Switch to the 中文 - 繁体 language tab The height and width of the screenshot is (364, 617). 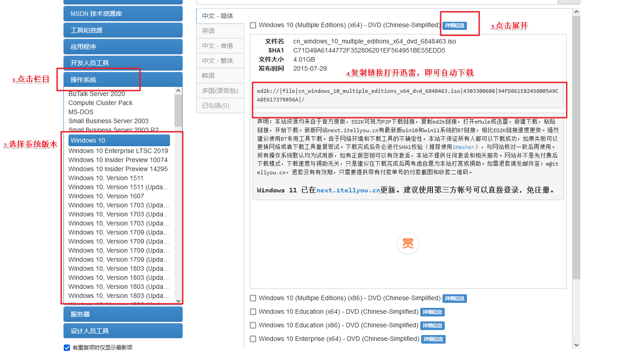pos(218,61)
